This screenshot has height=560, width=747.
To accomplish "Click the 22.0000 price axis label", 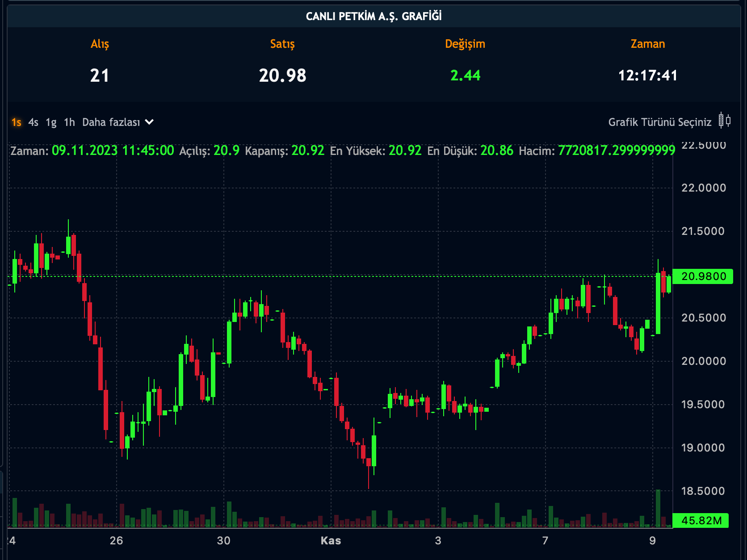I will point(704,188).
